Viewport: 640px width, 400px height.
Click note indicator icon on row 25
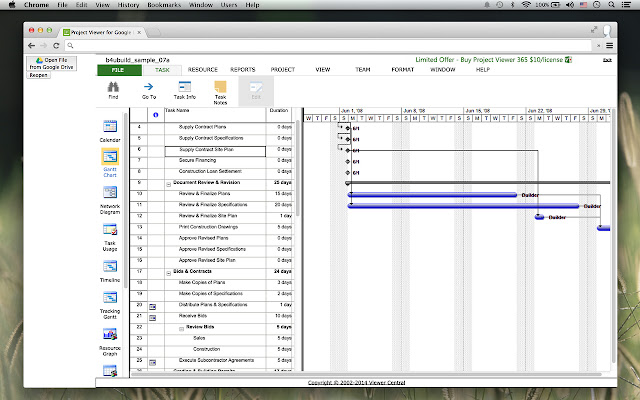point(152,362)
